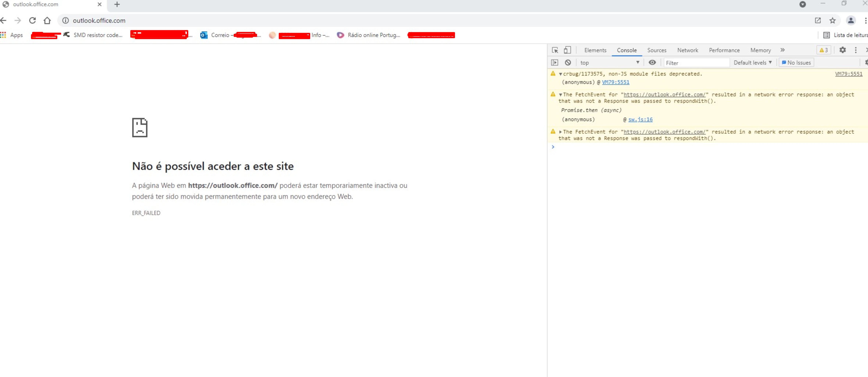This screenshot has width=868, height=377.
Task: Open the sw.js:16 source link
Action: click(x=640, y=120)
